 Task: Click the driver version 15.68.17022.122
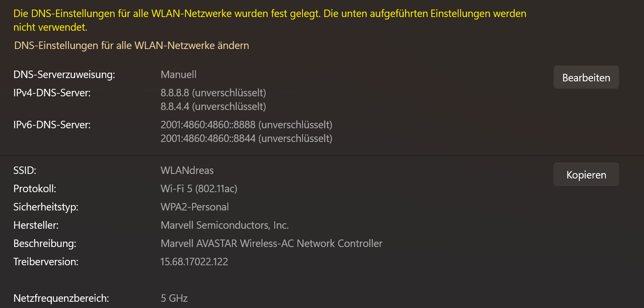coord(194,262)
